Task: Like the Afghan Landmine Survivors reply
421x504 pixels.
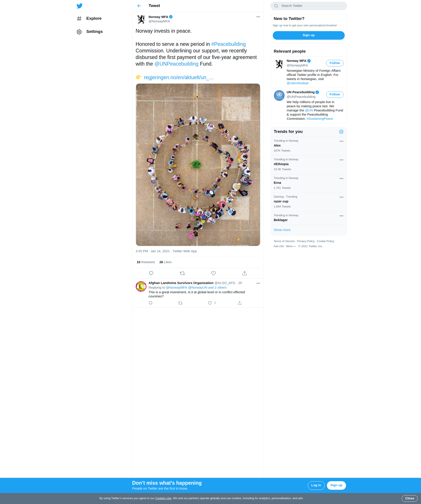Action: tap(210, 303)
